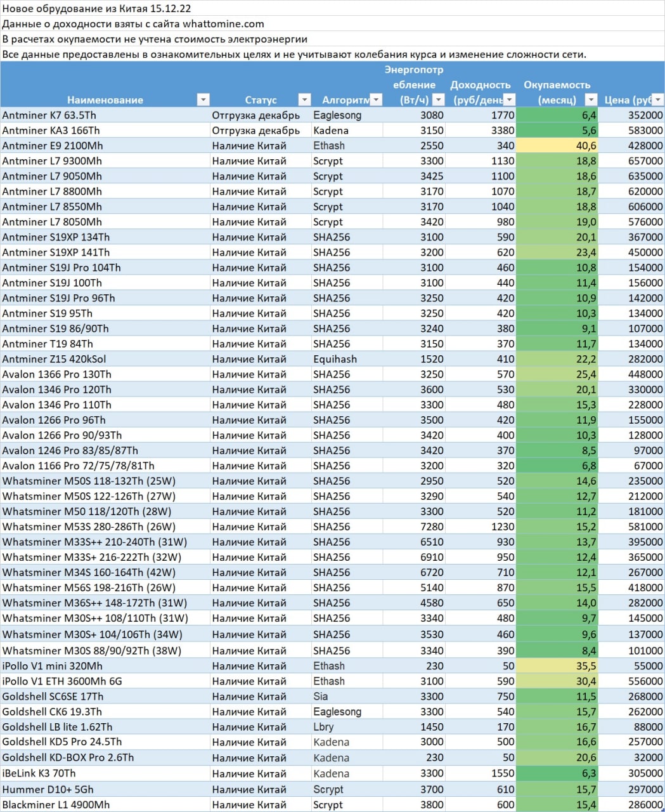The height and width of the screenshot is (812, 665).
Task: Select cell 'iPollo V1 mini 320Mh'
Action: point(105,665)
